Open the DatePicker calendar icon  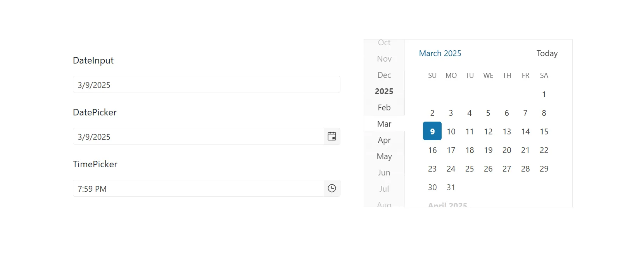pyautogui.click(x=331, y=136)
